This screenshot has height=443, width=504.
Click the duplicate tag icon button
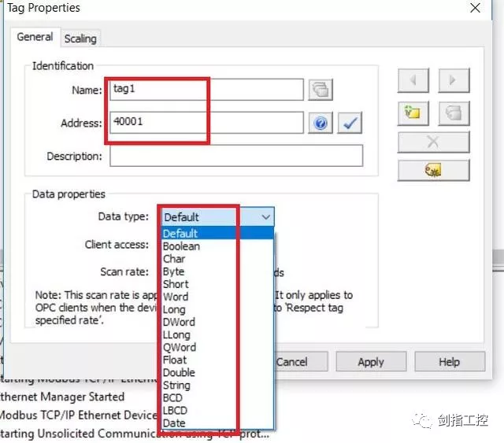coord(453,113)
